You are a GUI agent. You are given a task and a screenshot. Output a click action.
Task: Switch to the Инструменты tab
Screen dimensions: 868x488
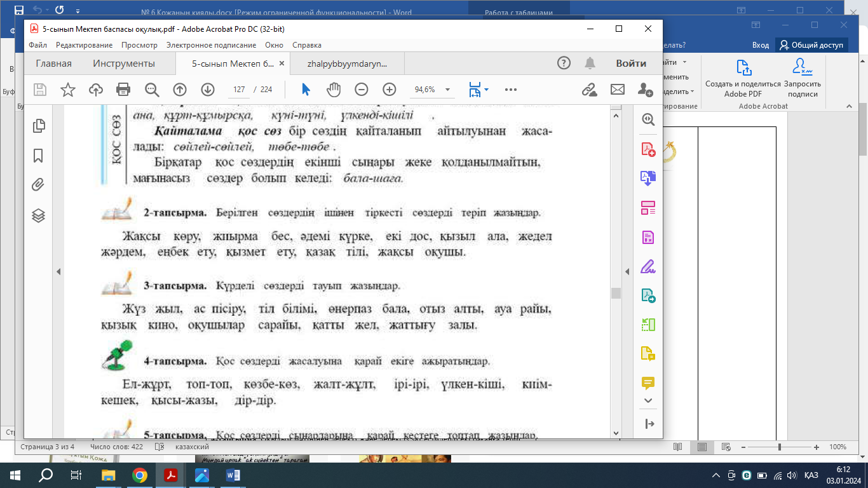124,64
